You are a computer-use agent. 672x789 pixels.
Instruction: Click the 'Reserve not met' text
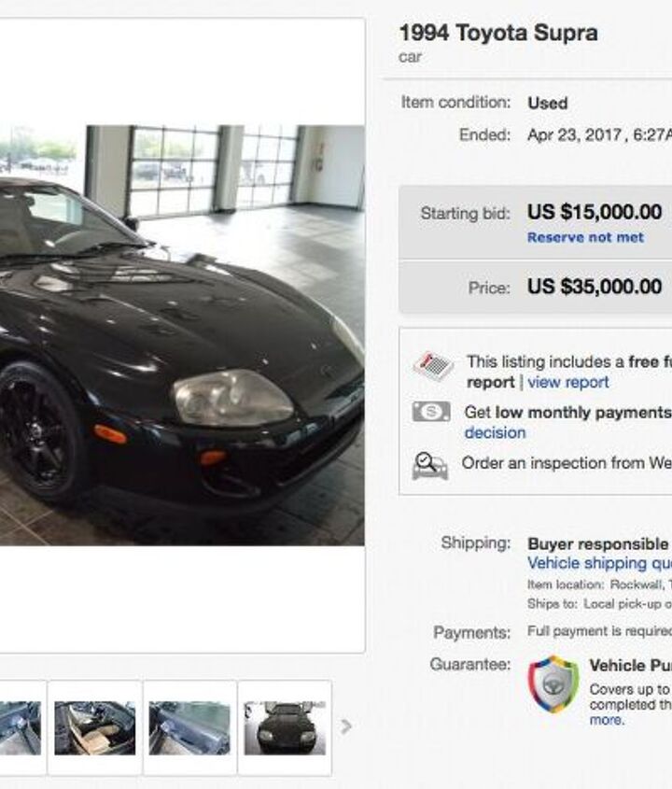tap(585, 237)
